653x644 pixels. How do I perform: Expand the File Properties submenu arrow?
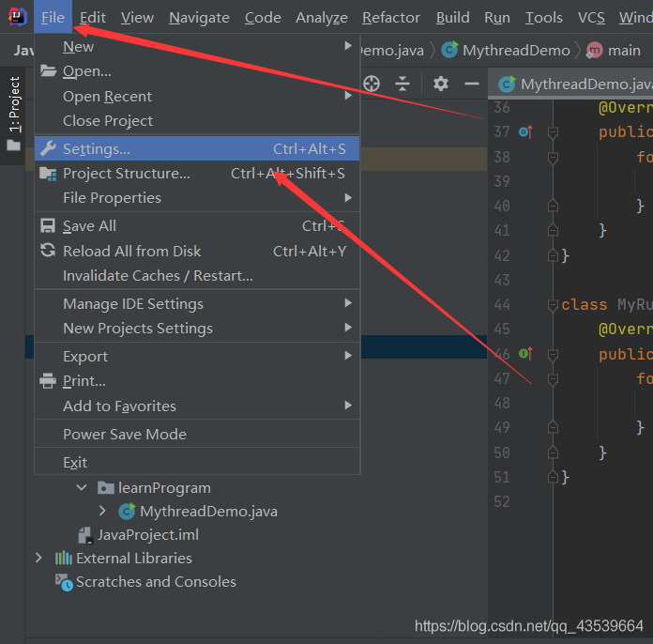(x=348, y=197)
